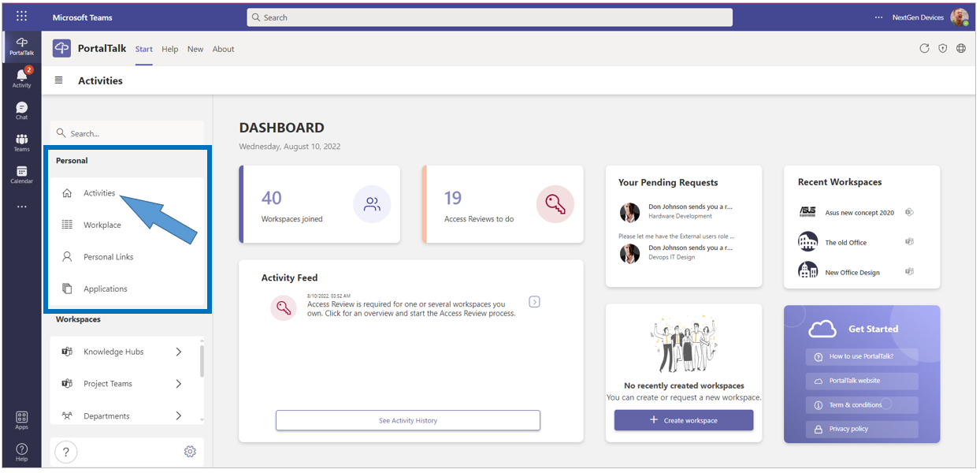The width and height of the screenshot is (980, 473).
Task: Click Teams icon next to Asus new concept 2020
Action: (909, 212)
